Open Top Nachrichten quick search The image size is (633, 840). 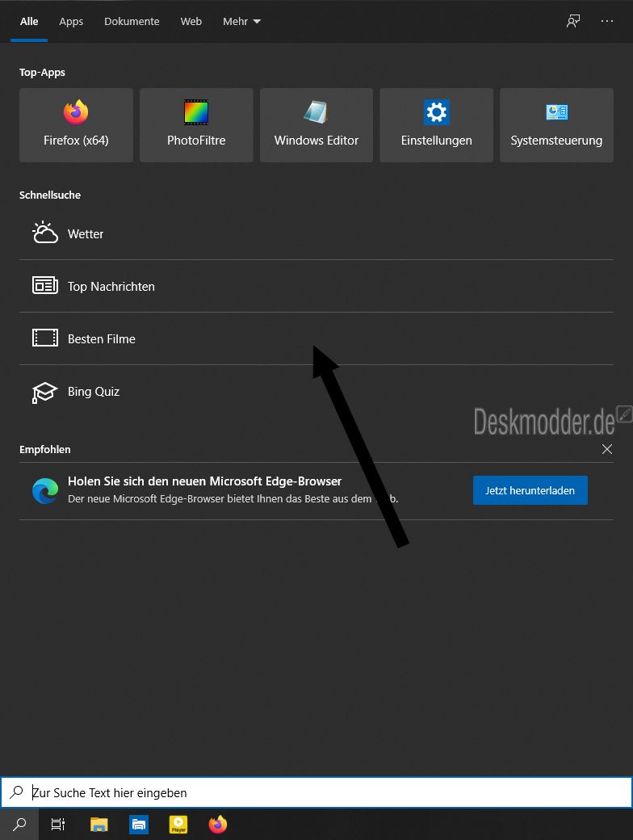tap(111, 287)
